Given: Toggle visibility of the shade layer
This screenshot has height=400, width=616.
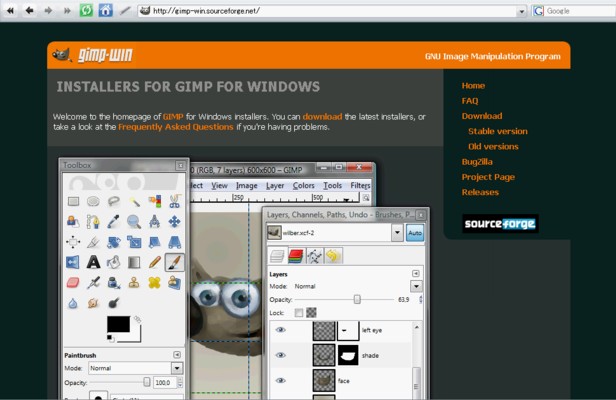Looking at the screenshot, I should (280, 355).
